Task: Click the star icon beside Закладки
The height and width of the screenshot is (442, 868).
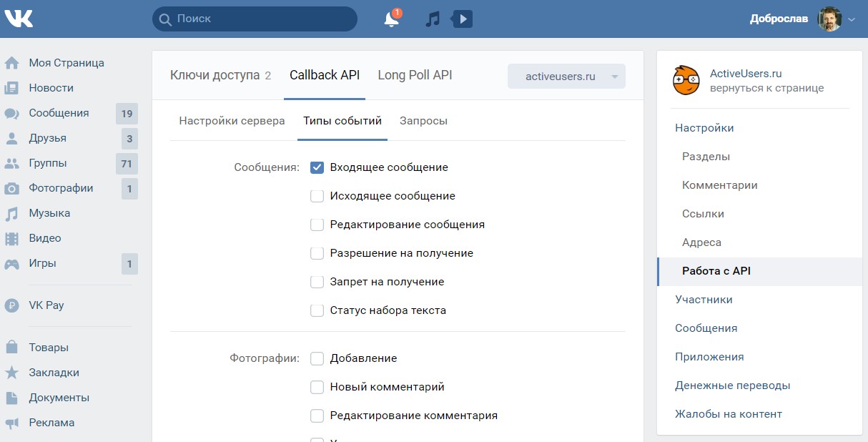Action: [x=12, y=373]
